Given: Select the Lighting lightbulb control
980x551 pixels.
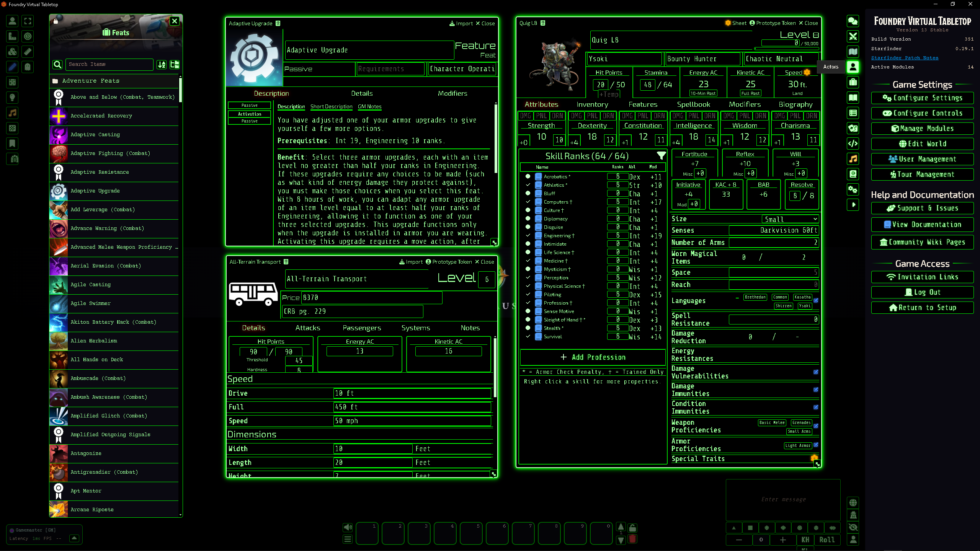Looking at the screenshot, I should click(x=12, y=98).
